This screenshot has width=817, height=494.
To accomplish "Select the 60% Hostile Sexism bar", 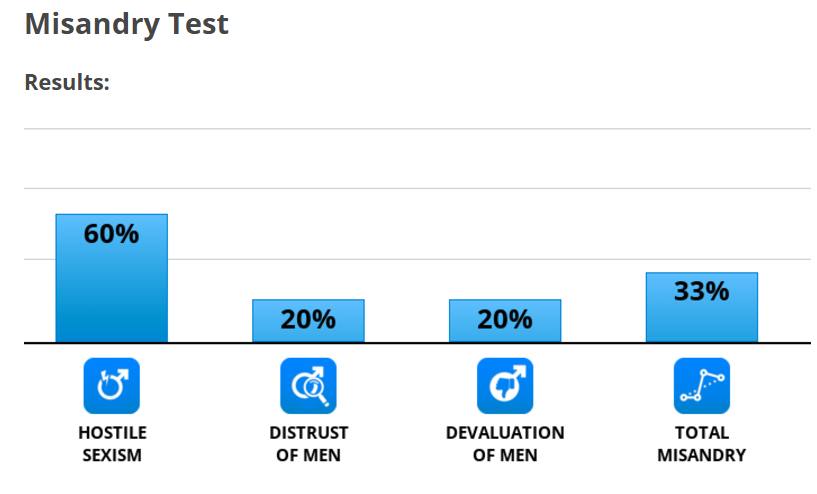I will pyautogui.click(x=112, y=278).
